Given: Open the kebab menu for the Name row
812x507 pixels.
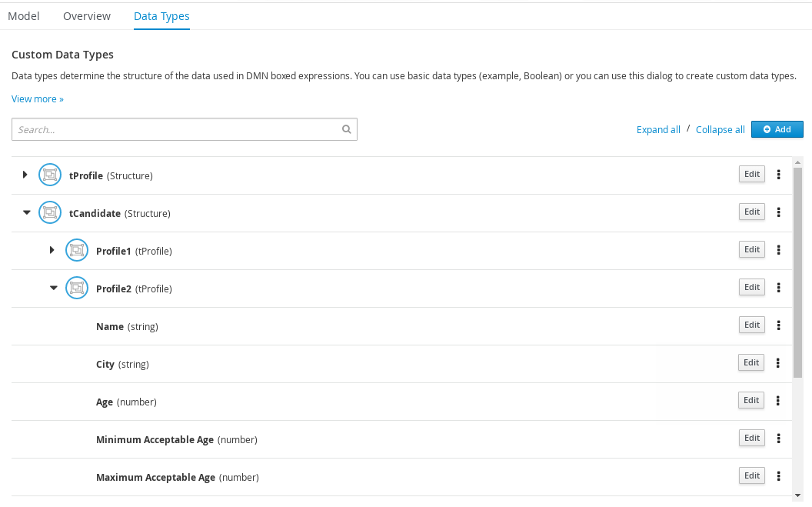Looking at the screenshot, I should [x=778, y=325].
